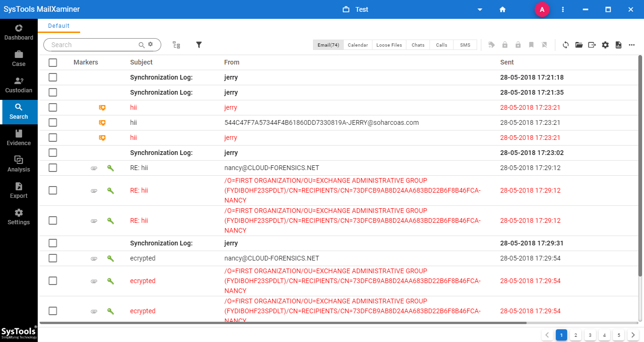Click the magnifier icon in search box
Screen dimensions: 644x342
(x=141, y=45)
